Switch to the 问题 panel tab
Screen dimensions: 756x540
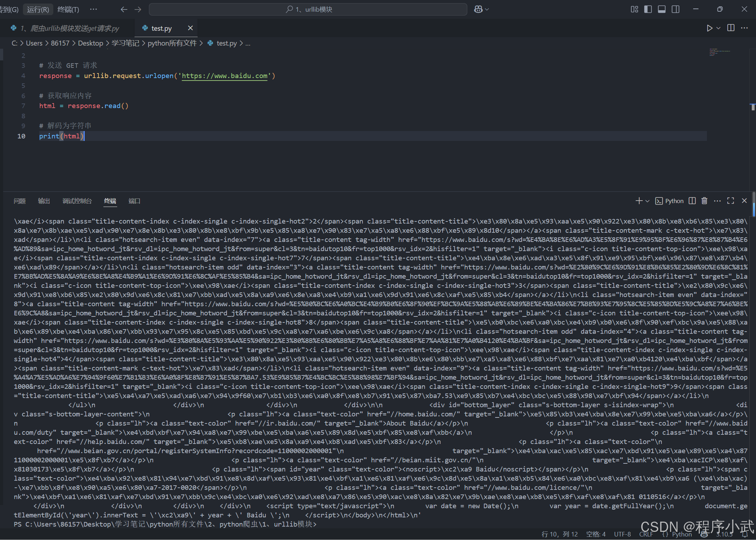click(20, 201)
